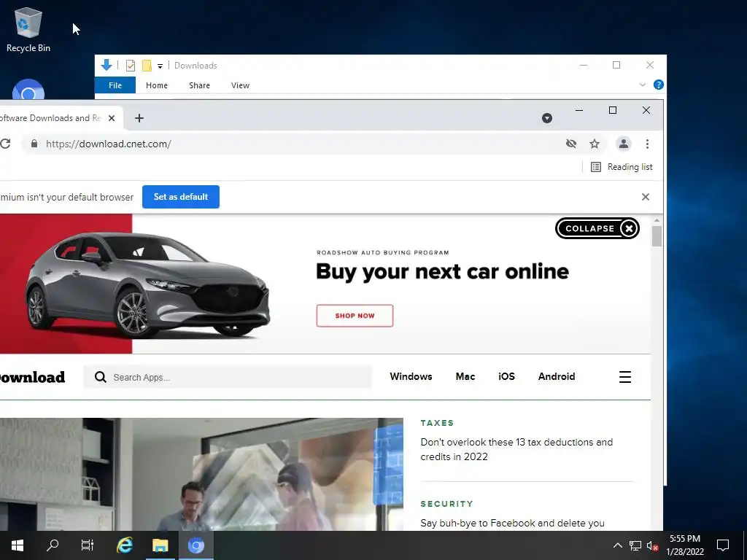Open Task View on taskbar
Viewport: 747px width, 560px height.
coord(88,545)
